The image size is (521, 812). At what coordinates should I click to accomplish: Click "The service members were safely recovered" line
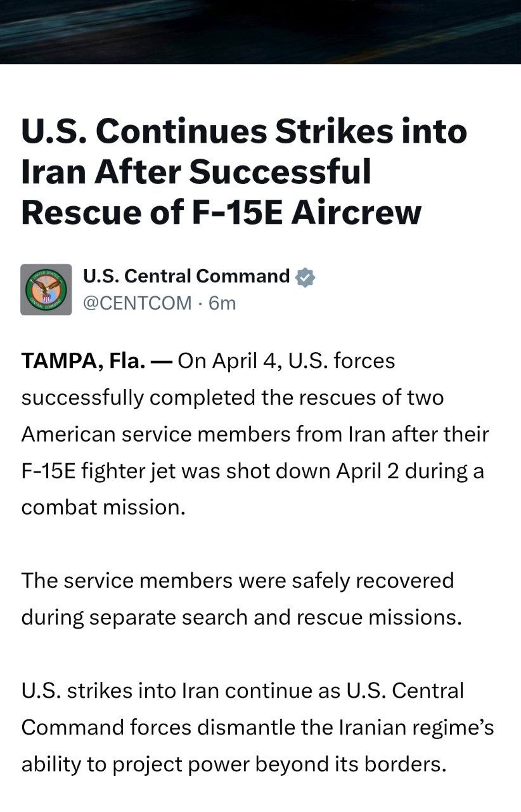(238, 580)
